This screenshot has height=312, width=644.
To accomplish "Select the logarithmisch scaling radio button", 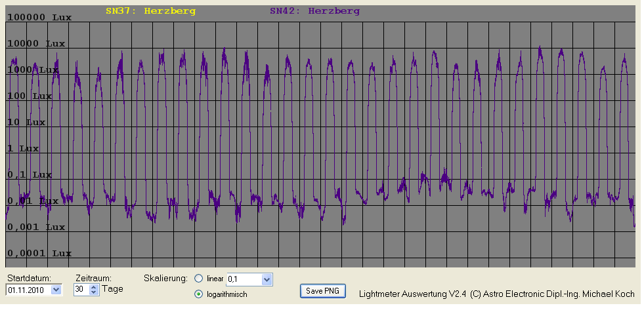I will tap(199, 294).
